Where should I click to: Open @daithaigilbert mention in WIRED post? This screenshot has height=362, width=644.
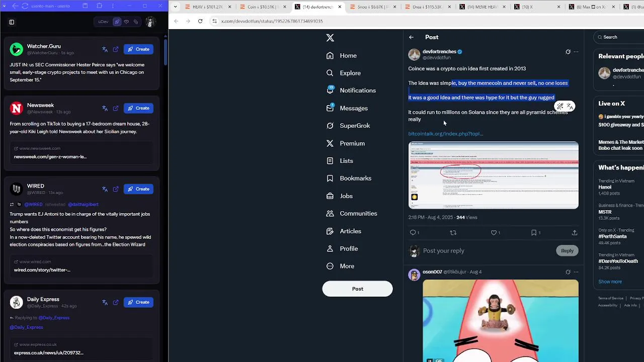[83, 205]
